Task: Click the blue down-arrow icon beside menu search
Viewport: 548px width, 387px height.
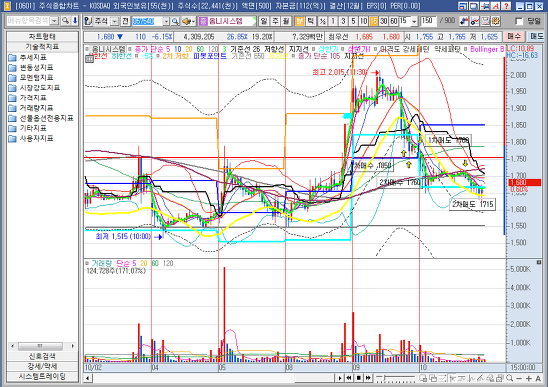Action: pyautogui.click(x=75, y=21)
